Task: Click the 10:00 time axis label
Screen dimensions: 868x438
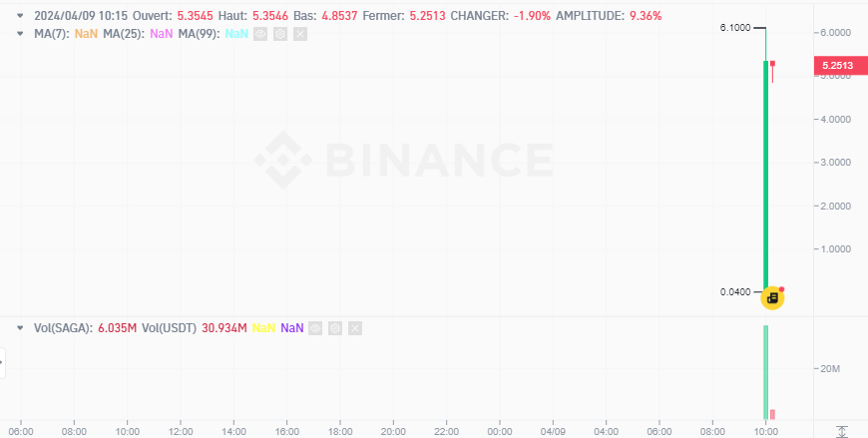Action: tap(765, 431)
